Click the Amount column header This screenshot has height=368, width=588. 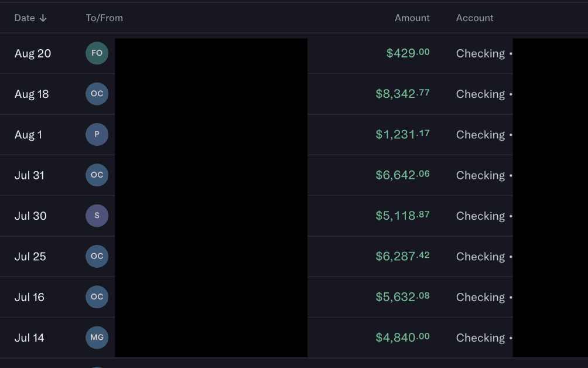click(x=412, y=18)
